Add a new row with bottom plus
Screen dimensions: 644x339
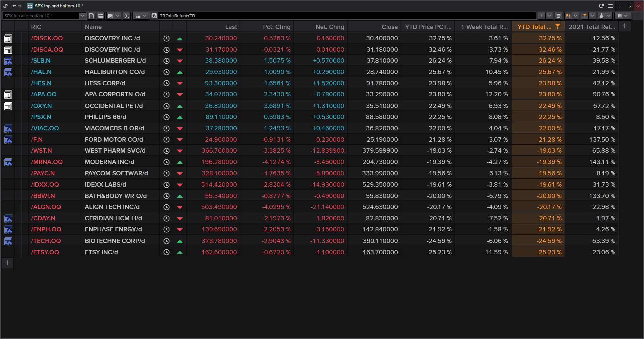click(x=8, y=263)
